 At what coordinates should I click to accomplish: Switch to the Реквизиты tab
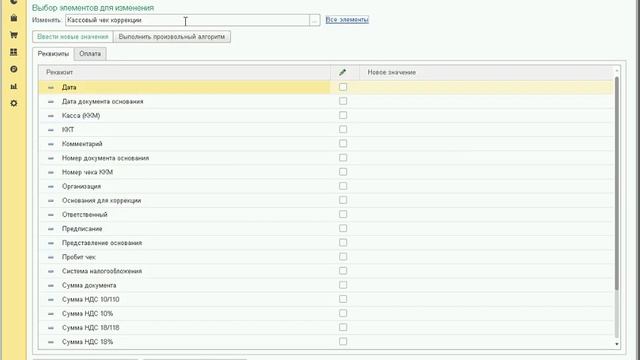tap(53, 54)
